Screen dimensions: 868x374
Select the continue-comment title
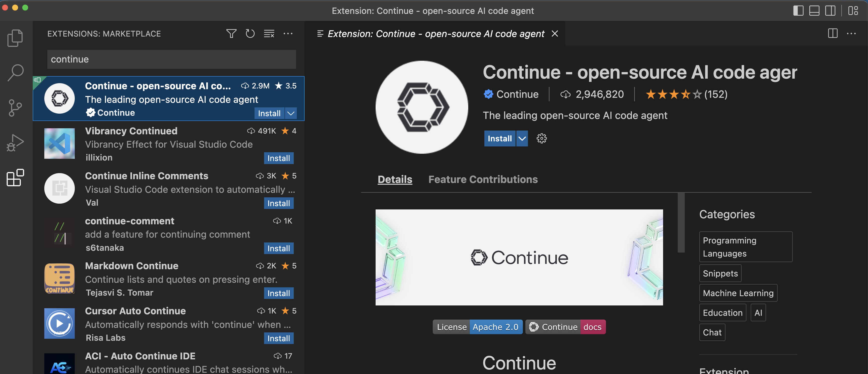129,221
